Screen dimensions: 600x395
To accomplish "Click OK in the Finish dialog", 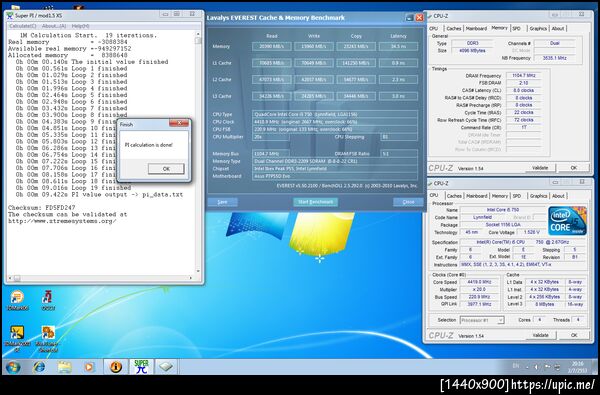I will tap(166, 169).
